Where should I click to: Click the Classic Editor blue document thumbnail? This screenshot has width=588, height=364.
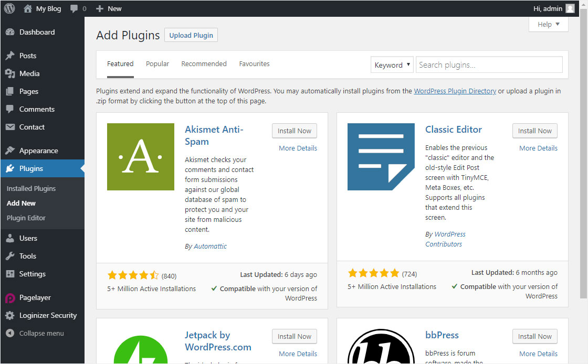pos(381,156)
